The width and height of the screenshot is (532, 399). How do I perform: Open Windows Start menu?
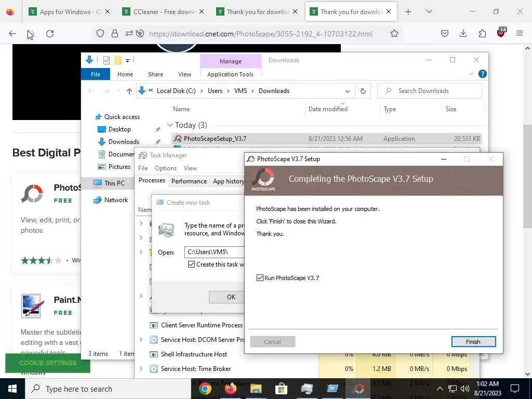tap(12, 389)
